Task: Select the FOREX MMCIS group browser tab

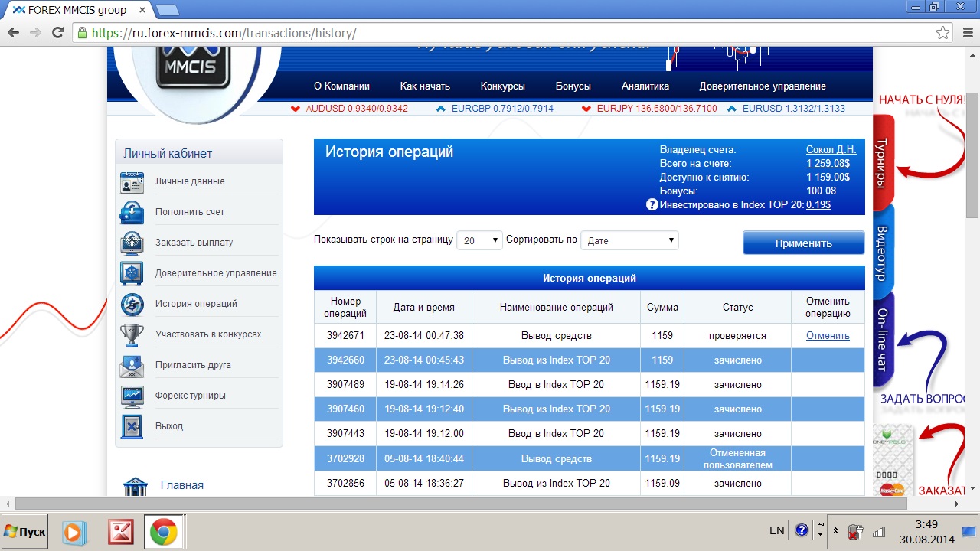Action: pyautogui.click(x=77, y=10)
